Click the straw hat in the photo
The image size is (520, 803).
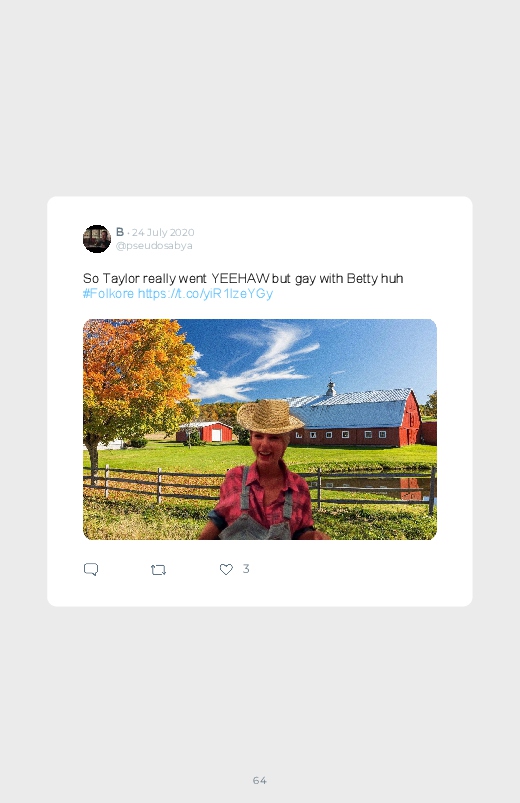tap(270, 416)
